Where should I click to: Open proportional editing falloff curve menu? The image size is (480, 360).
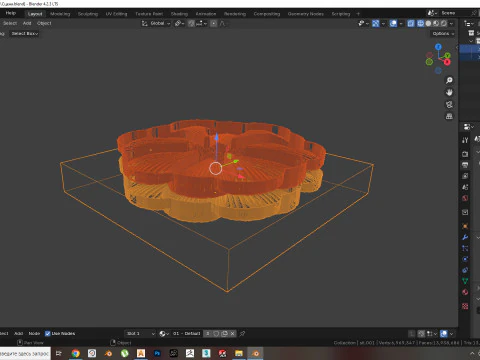coord(222,23)
